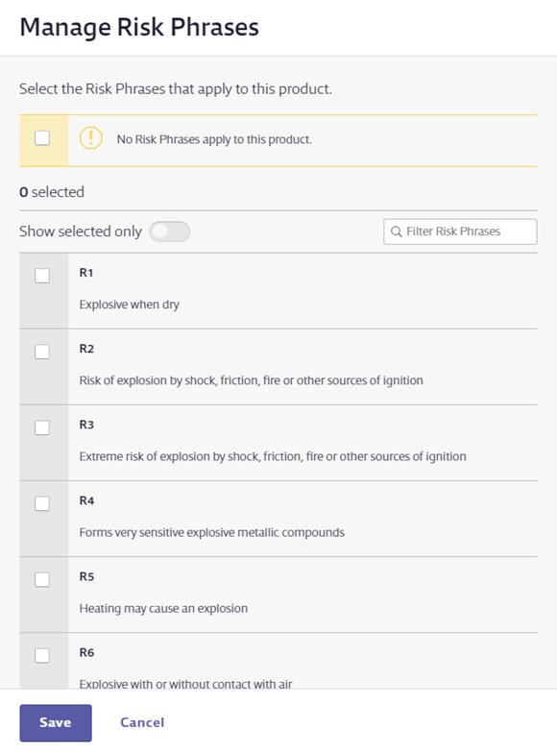The image size is (557, 756).
Task: Toggle the Show selected only switch
Action: 170,232
